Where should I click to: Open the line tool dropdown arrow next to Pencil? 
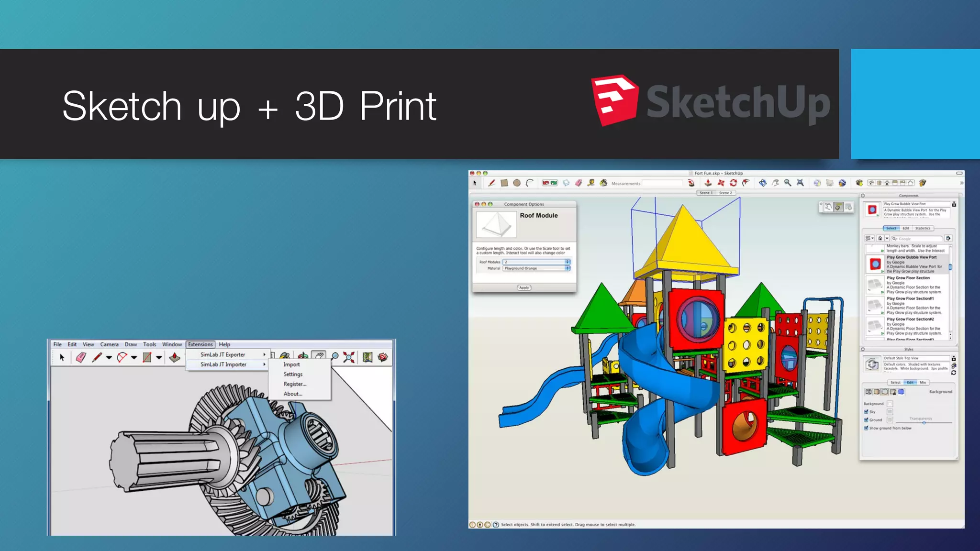[x=109, y=357]
